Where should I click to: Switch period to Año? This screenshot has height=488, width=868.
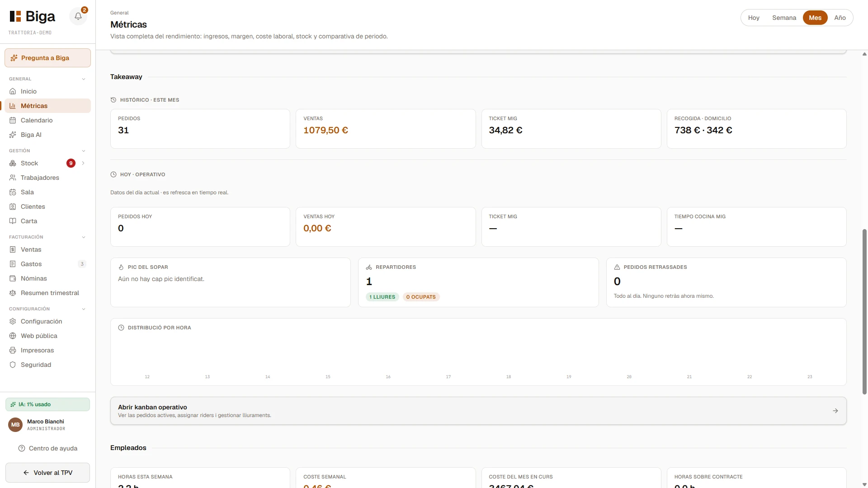point(840,18)
